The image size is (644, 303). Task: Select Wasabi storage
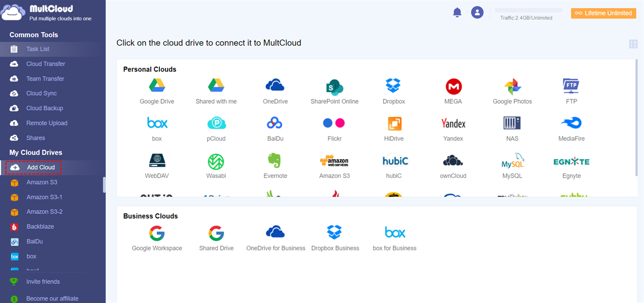(x=216, y=165)
